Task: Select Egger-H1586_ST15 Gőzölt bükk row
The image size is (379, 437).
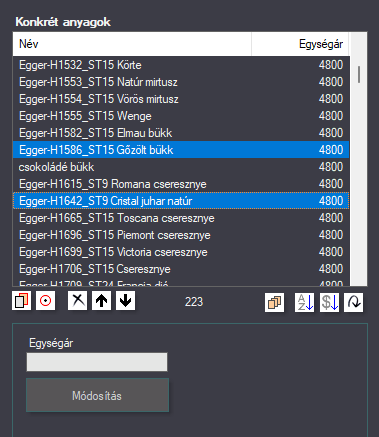Action: click(x=181, y=150)
